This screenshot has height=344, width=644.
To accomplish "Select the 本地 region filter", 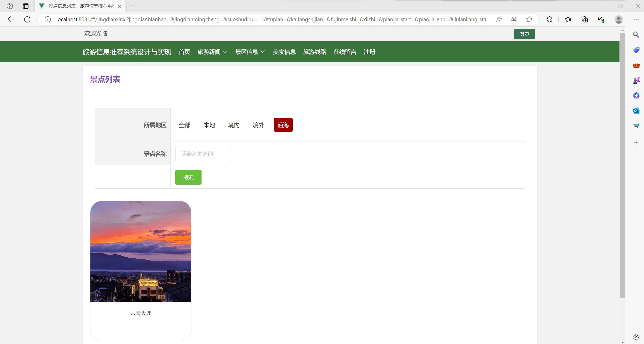I will [x=209, y=125].
